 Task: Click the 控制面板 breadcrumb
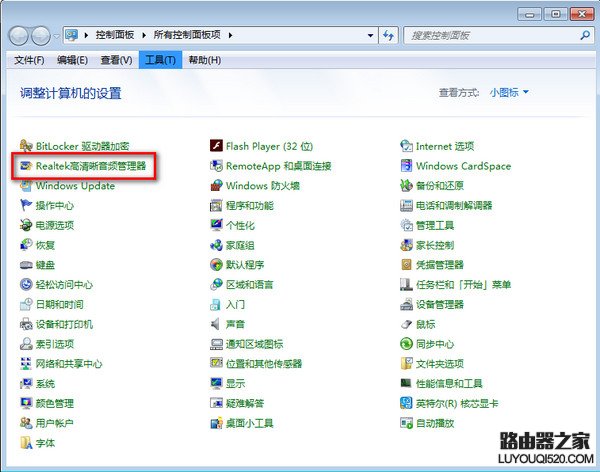(x=115, y=35)
